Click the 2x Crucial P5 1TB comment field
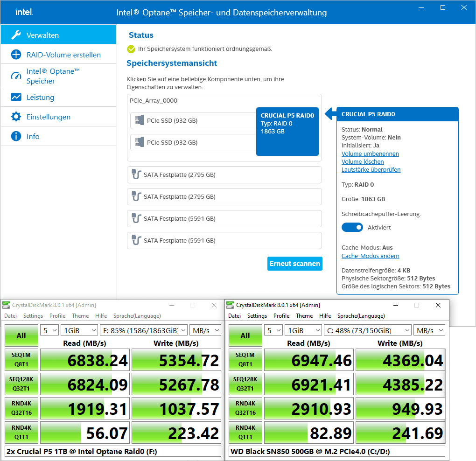The width and height of the screenshot is (476, 461). 113,451
